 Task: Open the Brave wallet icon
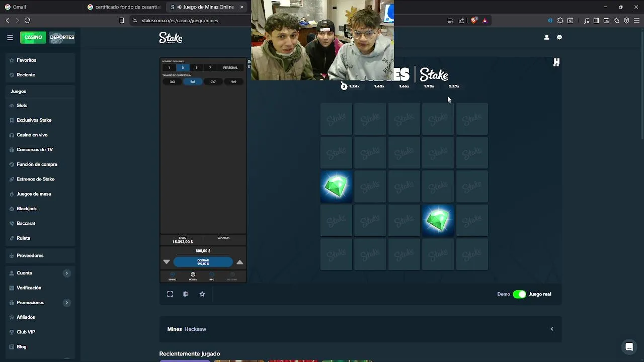click(606, 21)
